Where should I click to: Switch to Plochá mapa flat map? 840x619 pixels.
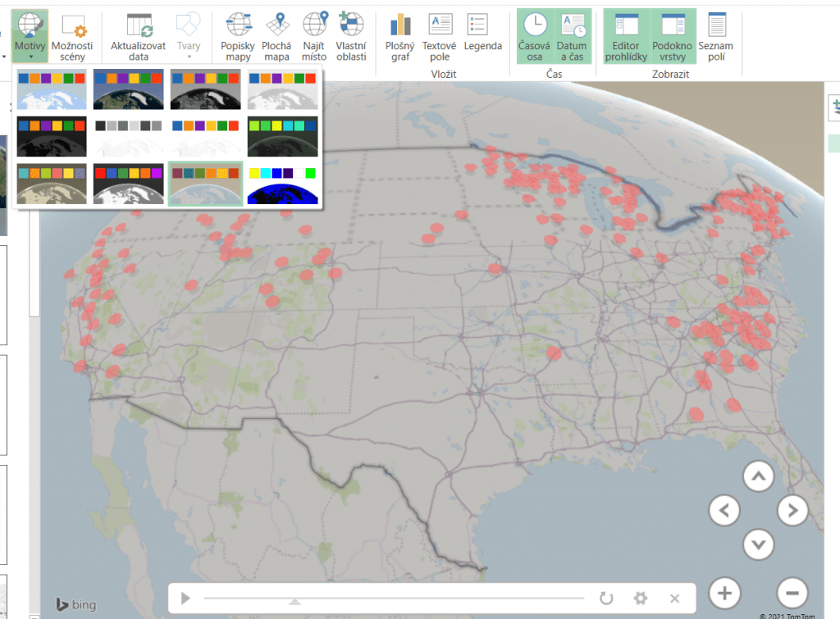pyautogui.click(x=276, y=38)
